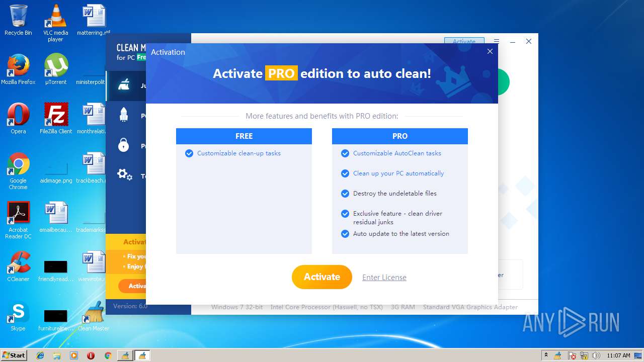This screenshot has height=362, width=644.
Task: Open matterring.rtf desktop file
Action: [94, 20]
